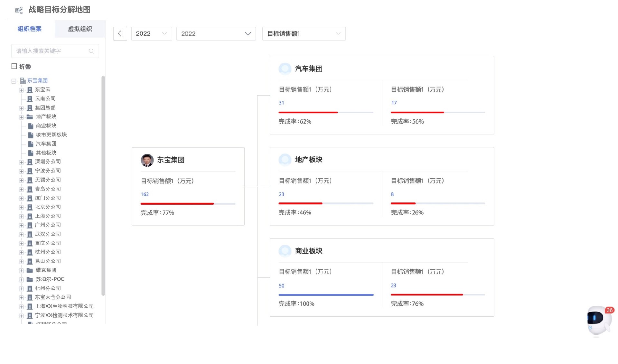Click the circular logo on 汽车集团 card
618x364 pixels.
pyautogui.click(x=285, y=69)
